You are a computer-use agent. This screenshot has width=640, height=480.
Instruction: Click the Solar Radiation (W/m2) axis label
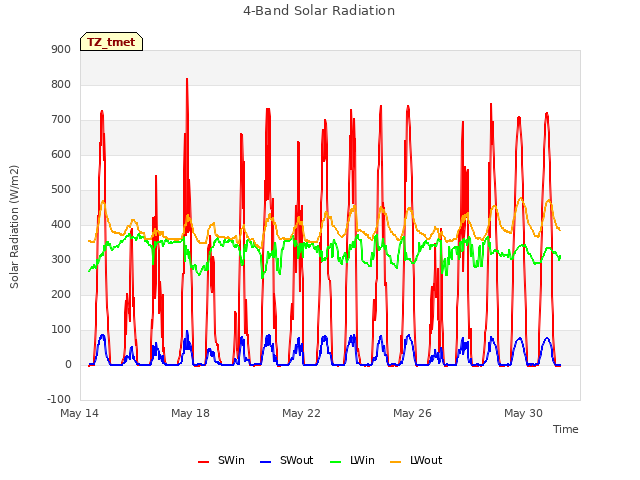[14, 227]
